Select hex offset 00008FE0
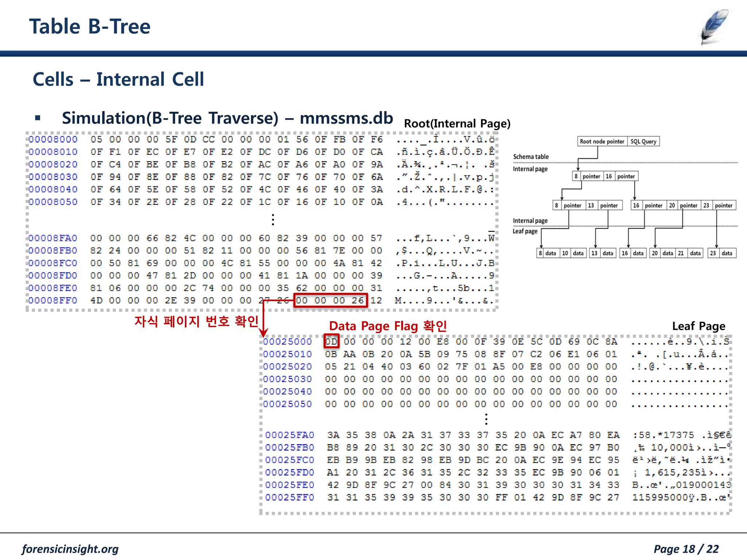This screenshot has width=747, height=560. pos(53,288)
